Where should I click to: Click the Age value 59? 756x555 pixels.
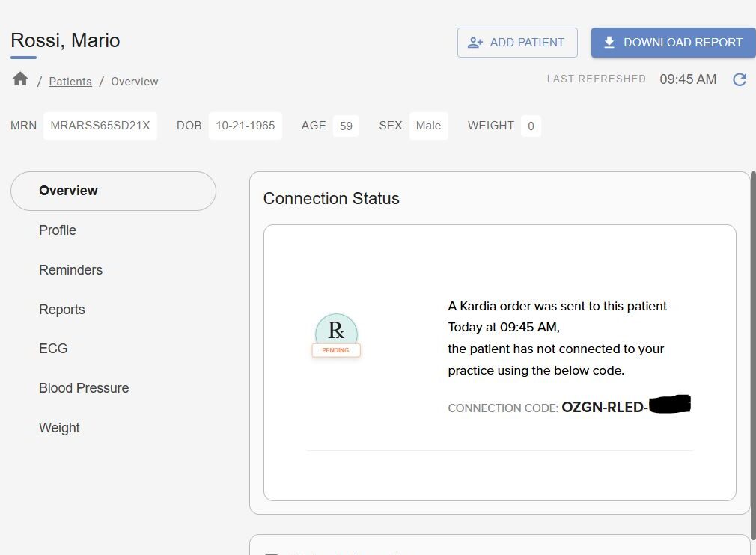coord(346,126)
